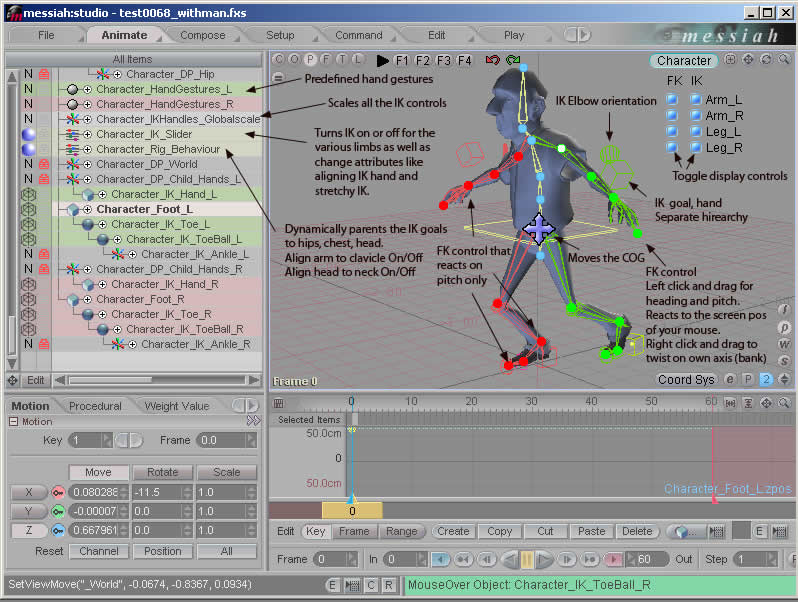Switch to the Weight Value tab
This screenshot has height=602, width=798.
click(x=177, y=406)
